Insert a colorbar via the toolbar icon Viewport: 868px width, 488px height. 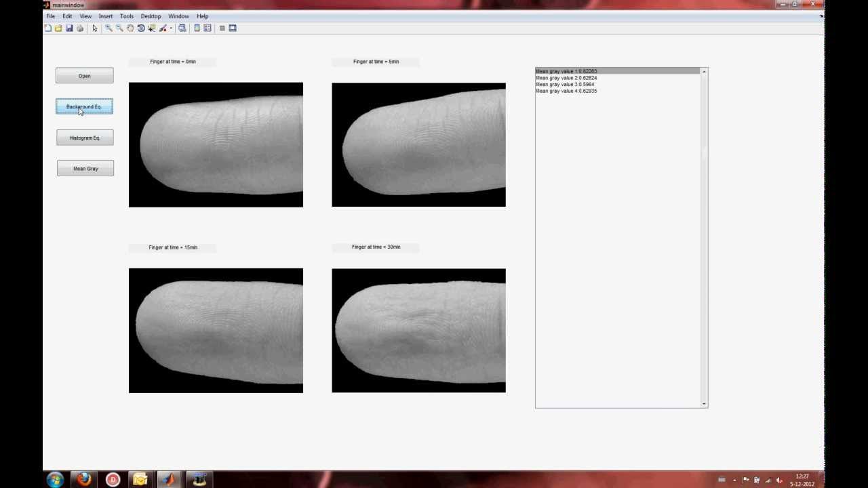(x=197, y=28)
